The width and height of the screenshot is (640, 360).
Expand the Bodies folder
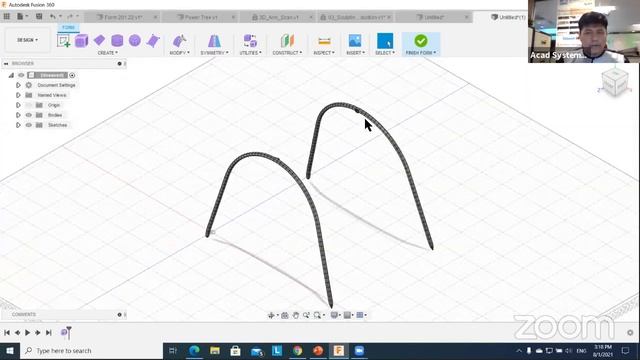[18, 115]
